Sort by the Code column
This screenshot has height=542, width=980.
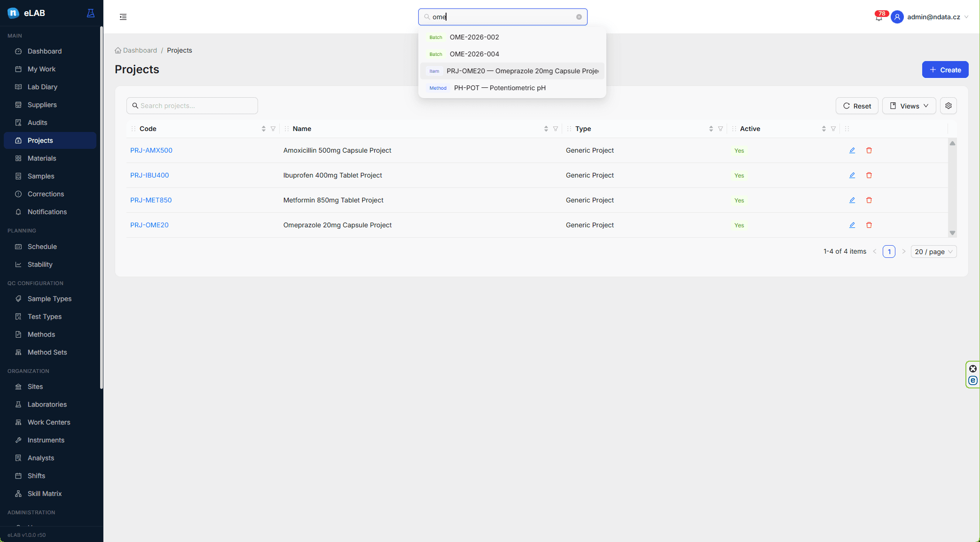[264, 129]
